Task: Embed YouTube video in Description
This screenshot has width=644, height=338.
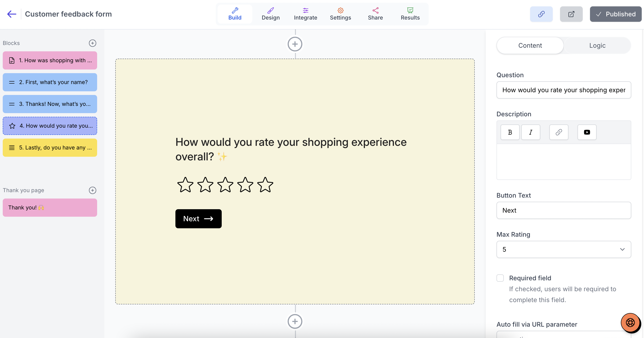Action: click(587, 132)
